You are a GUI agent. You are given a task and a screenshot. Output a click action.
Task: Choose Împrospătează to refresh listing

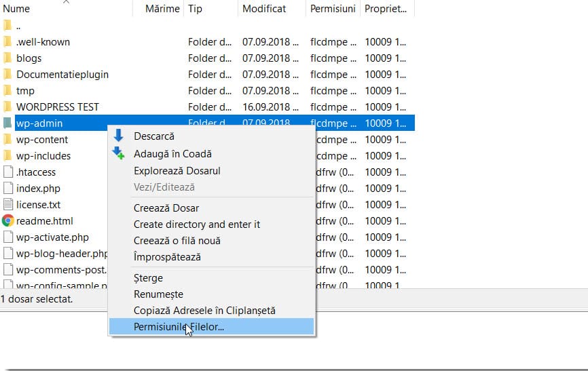(167, 257)
